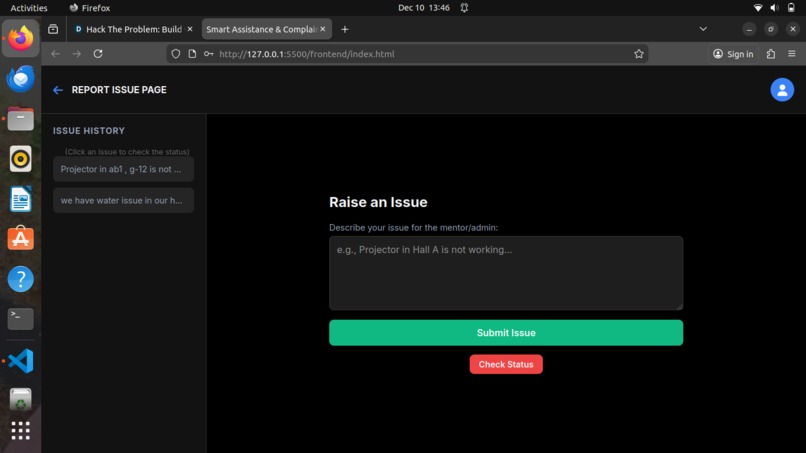This screenshot has height=453, width=806.
Task: Open Ubuntu Software app store
Action: pyautogui.click(x=21, y=239)
